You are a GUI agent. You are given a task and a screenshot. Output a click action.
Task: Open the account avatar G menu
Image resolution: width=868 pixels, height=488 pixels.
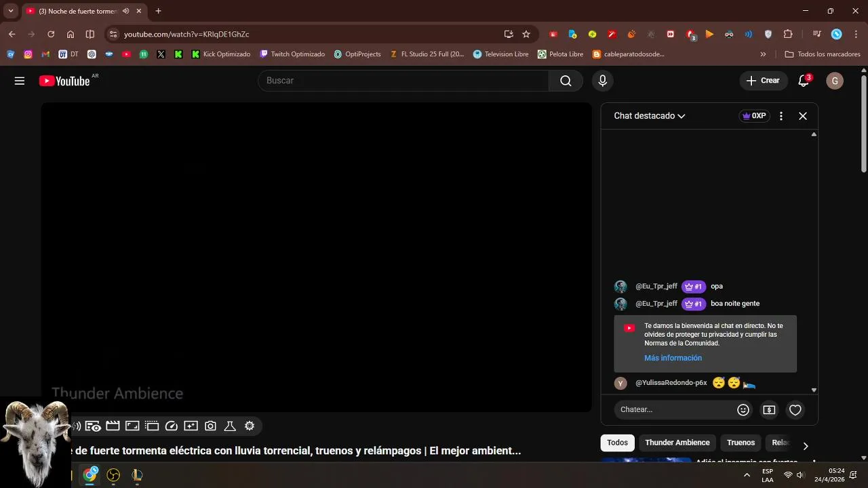point(835,81)
